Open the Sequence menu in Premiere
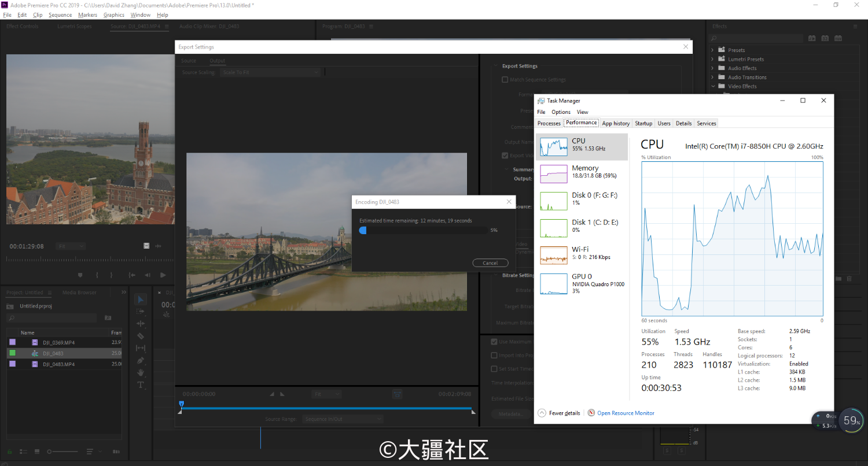The image size is (868, 466). (60, 15)
